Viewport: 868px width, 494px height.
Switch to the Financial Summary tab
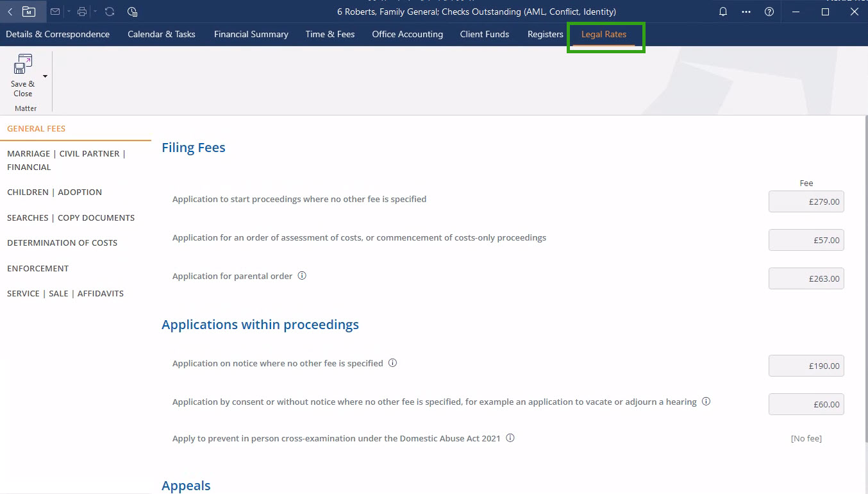tap(251, 34)
